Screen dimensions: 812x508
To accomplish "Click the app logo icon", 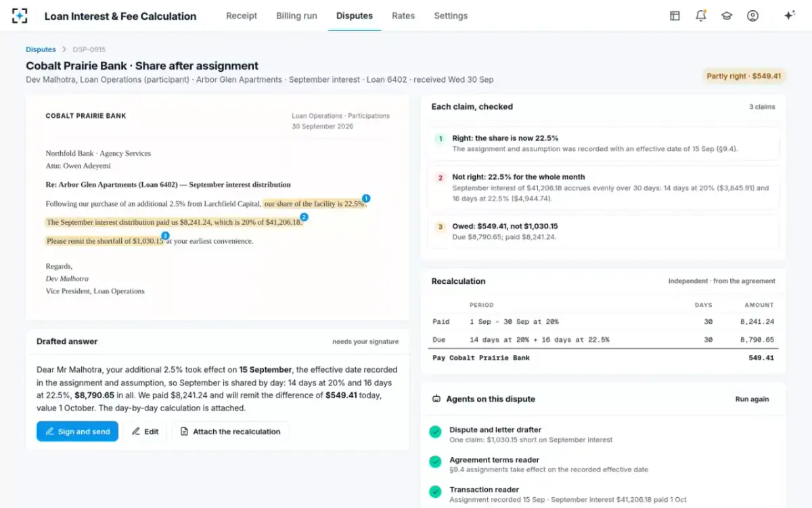I will pos(20,16).
